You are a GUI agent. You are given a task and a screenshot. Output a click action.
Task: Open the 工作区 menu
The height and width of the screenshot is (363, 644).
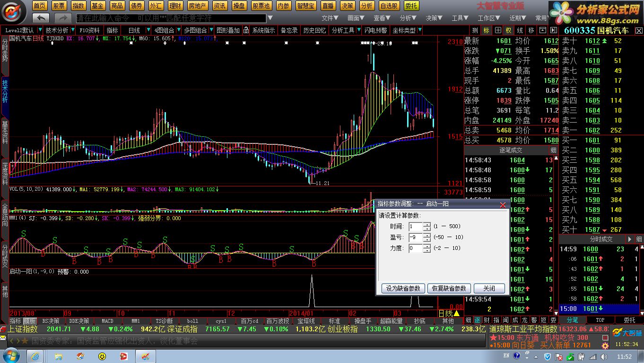coord(488,18)
